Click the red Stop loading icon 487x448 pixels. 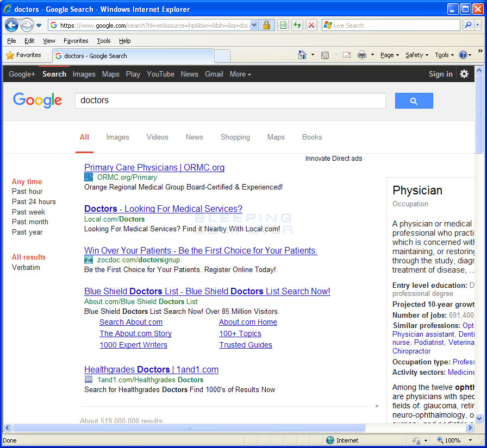tap(311, 25)
